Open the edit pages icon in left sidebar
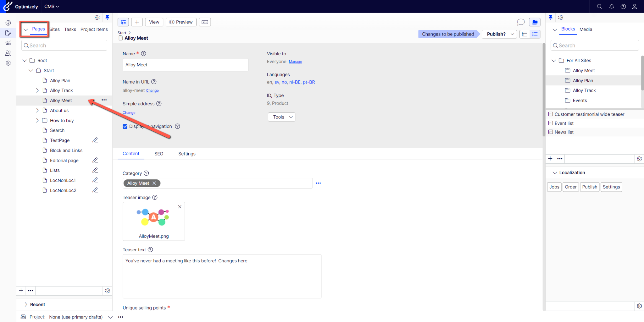644x322 pixels. tap(8, 33)
